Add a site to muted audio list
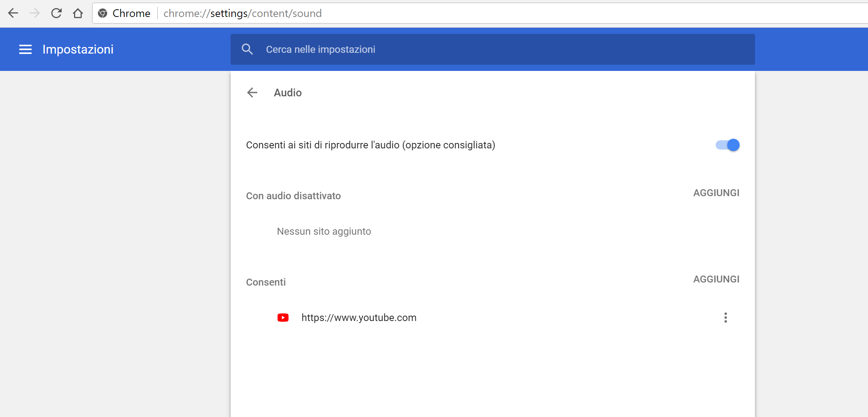 pos(716,193)
